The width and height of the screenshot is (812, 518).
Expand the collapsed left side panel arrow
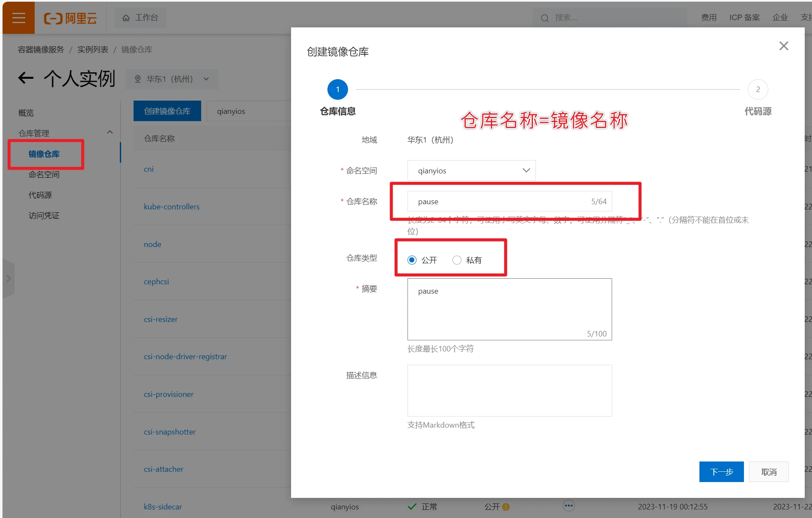click(9, 278)
